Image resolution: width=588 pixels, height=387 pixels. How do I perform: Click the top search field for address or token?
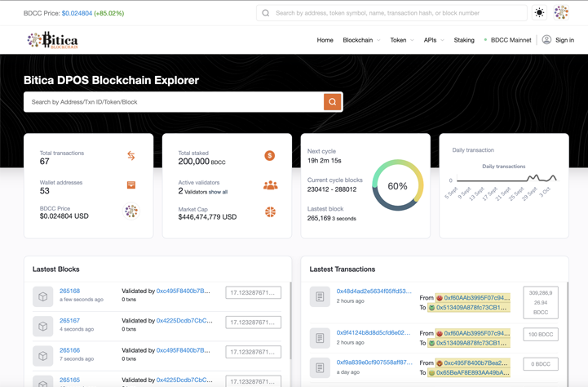pos(392,13)
